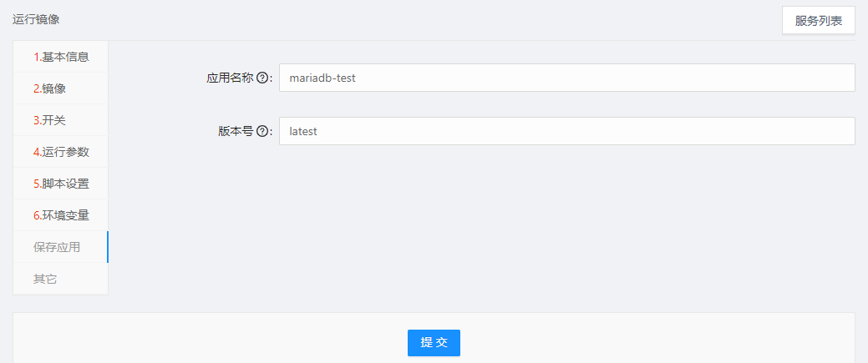Switch to the 2.镜像 tab

pos(49,88)
